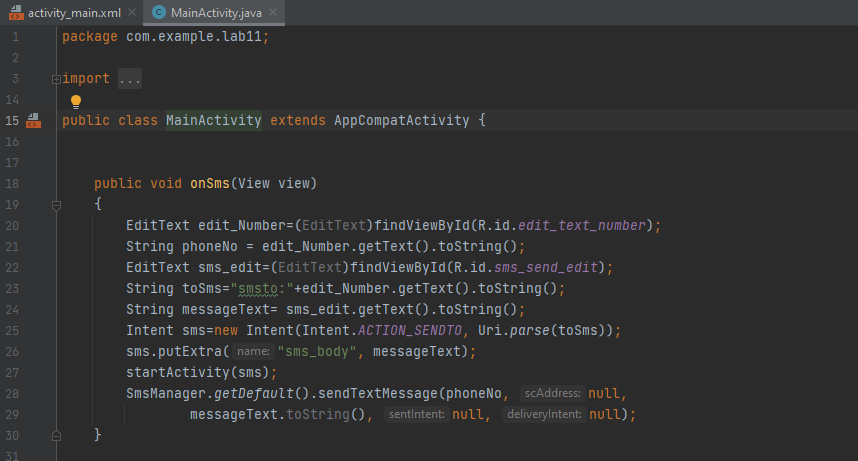This screenshot has width=858, height=461.
Task: Collapse the onSms method at line 19
Action: (x=56, y=205)
